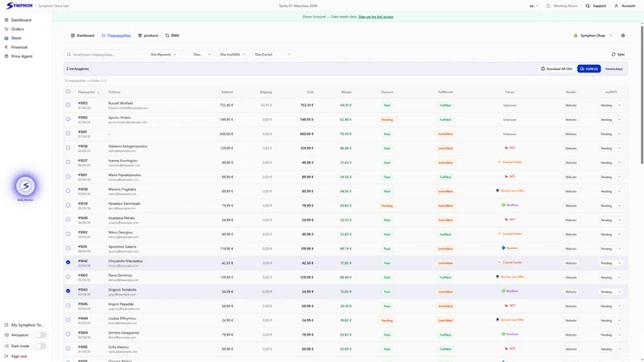Click the Sync button

[x=618, y=55]
